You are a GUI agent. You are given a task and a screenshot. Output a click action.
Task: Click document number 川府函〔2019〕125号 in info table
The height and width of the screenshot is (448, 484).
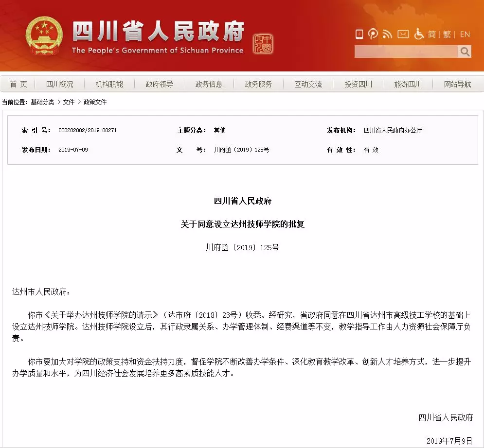(241, 150)
